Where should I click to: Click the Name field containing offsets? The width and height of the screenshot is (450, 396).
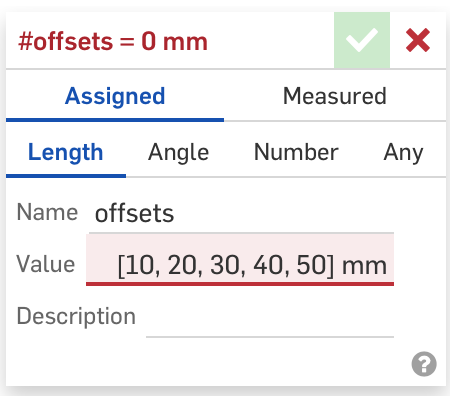pyautogui.click(x=241, y=213)
